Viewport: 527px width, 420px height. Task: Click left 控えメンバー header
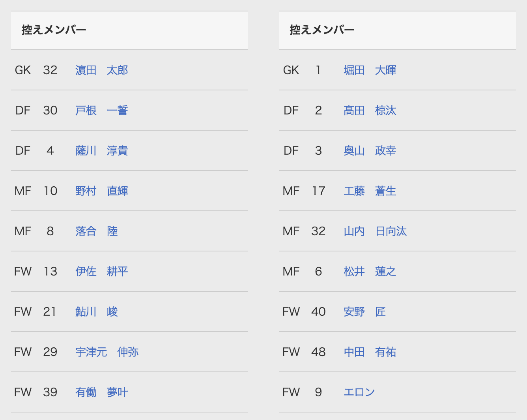[54, 30]
